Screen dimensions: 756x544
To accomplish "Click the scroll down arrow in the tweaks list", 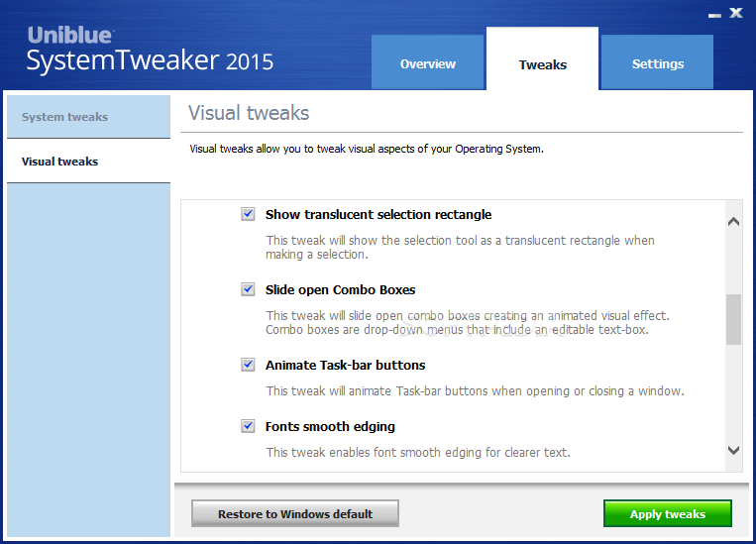I will (733, 450).
